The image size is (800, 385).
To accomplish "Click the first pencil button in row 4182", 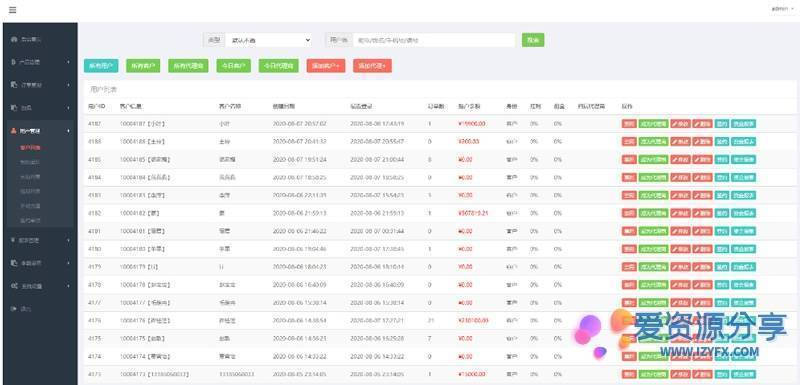I will pos(680,213).
